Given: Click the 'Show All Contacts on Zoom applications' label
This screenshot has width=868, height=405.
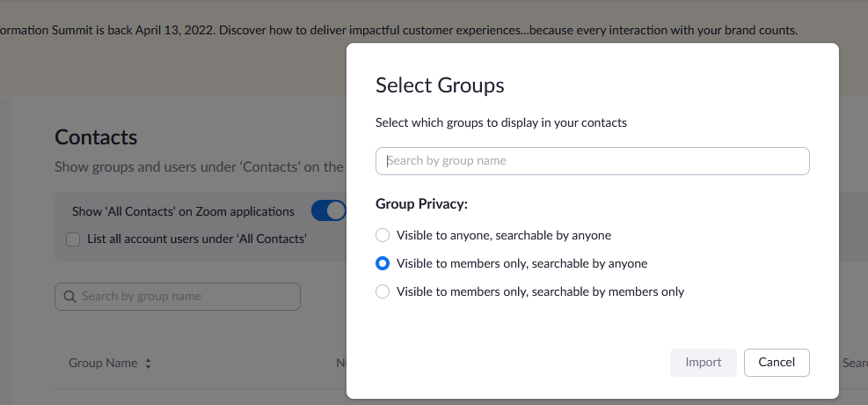Looking at the screenshot, I should (183, 211).
